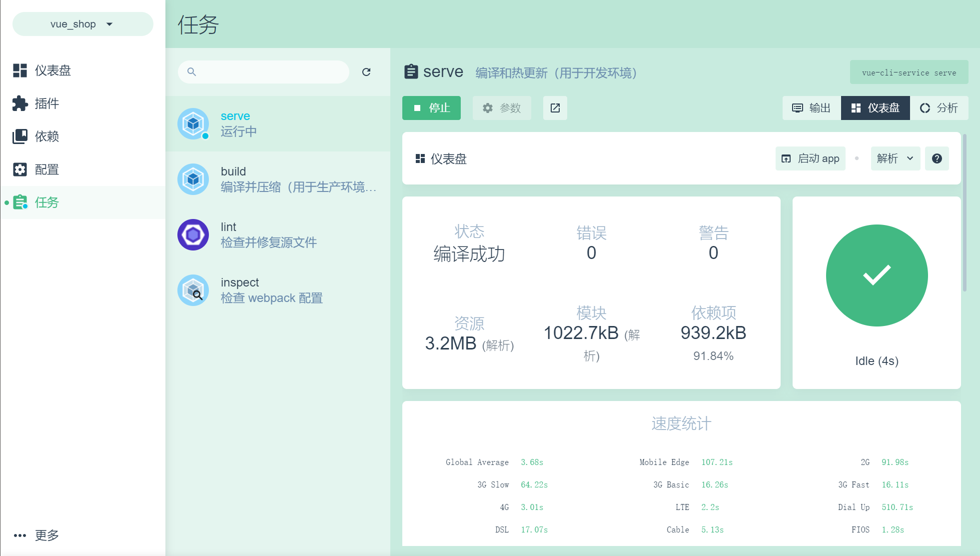Click the tasks search input field
The width and height of the screenshot is (980, 556).
tap(270, 72)
